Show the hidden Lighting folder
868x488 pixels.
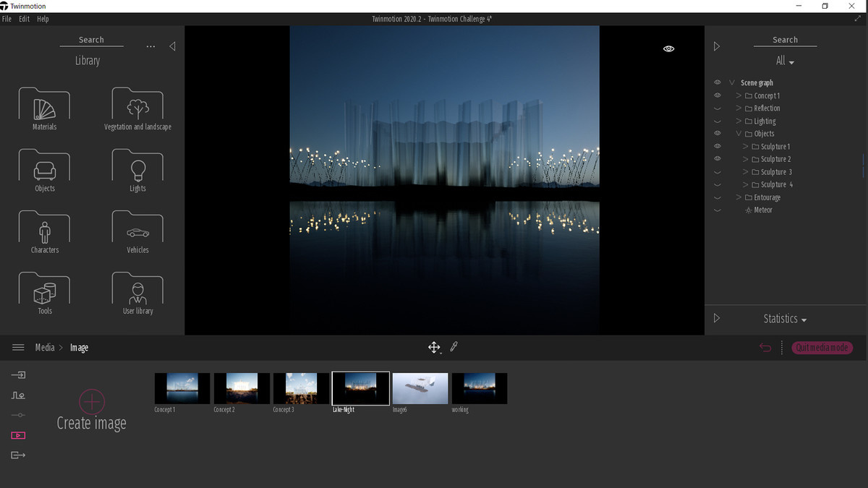718,121
